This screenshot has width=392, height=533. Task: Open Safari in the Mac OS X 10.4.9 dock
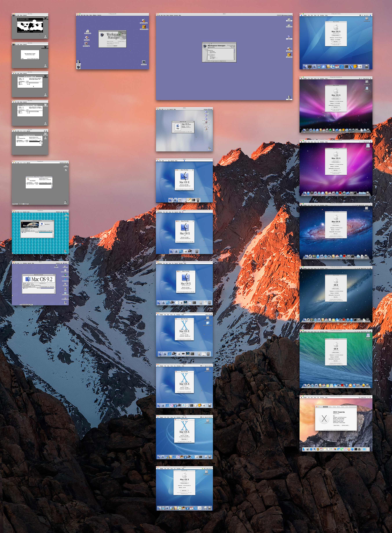[x=319, y=67]
